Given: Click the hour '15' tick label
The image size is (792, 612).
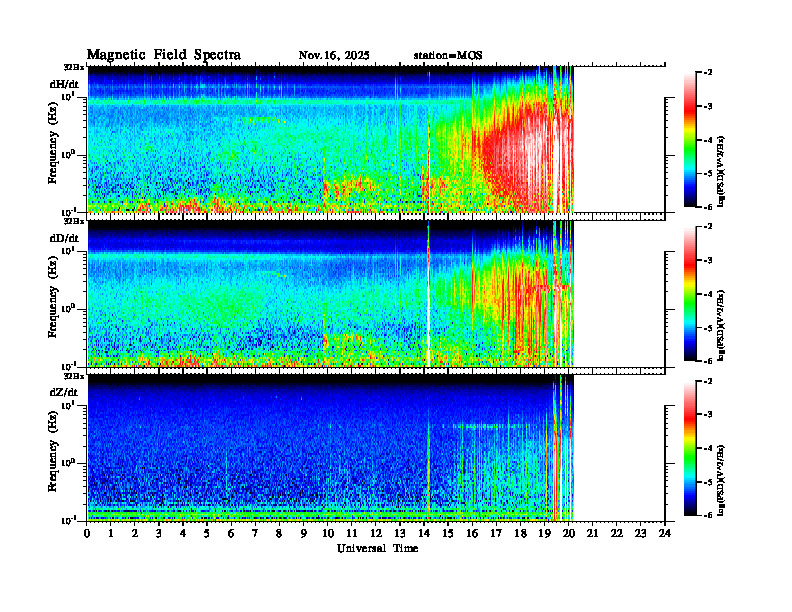Looking at the screenshot, I should pyautogui.click(x=448, y=534).
